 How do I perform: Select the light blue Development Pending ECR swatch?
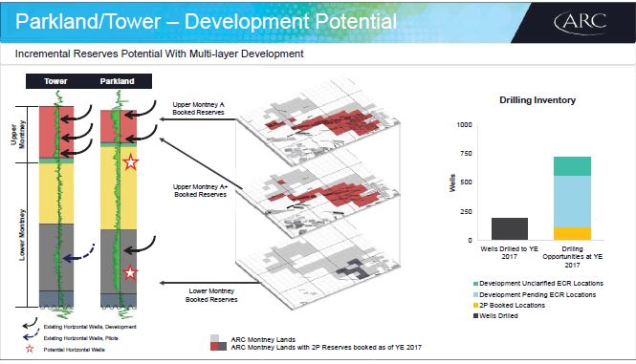click(475, 294)
